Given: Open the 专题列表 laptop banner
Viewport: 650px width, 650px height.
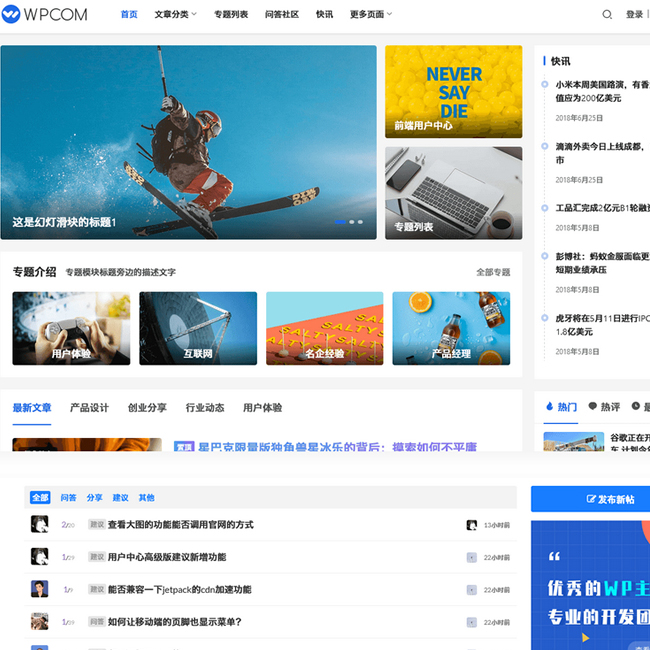Looking at the screenshot, I should pyautogui.click(x=454, y=193).
